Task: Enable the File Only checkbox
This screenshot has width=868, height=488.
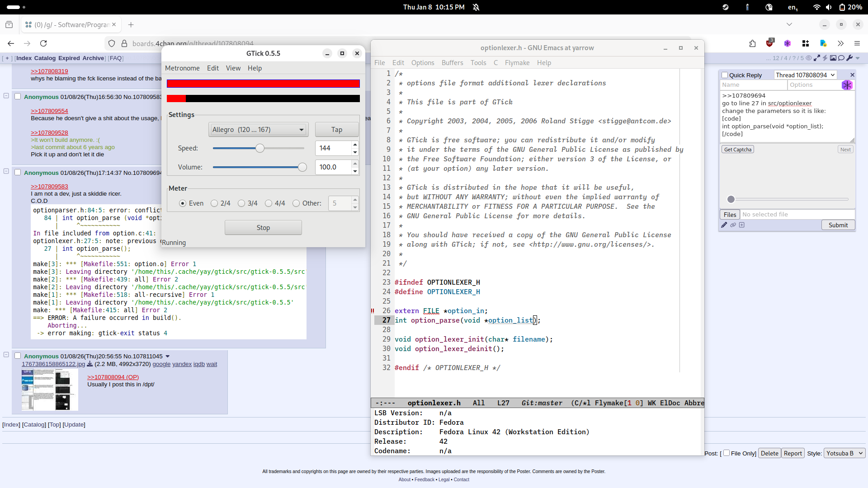Action: click(x=726, y=453)
